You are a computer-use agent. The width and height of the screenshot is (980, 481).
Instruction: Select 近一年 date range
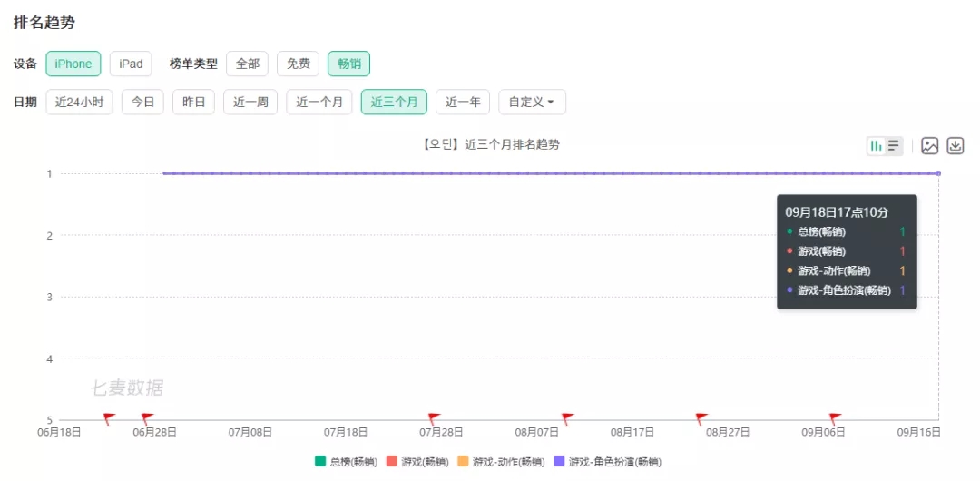click(x=463, y=103)
